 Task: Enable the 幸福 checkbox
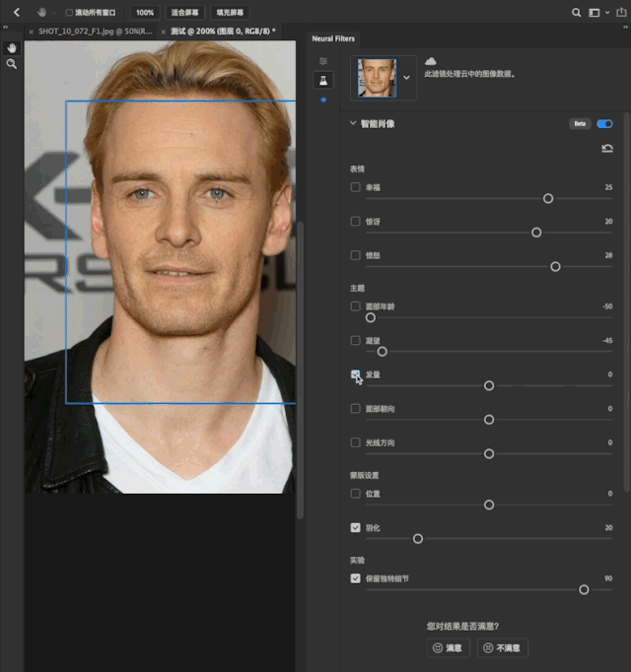click(355, 186)
